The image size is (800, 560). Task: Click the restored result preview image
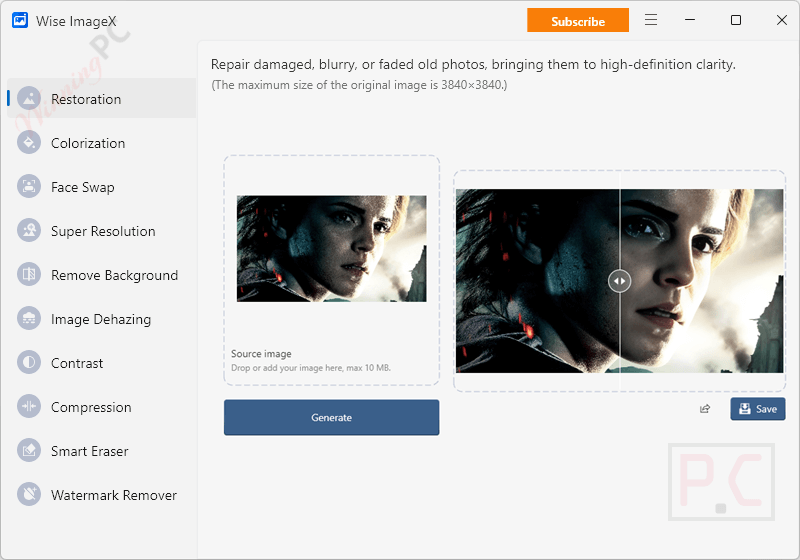coord(619,281)
